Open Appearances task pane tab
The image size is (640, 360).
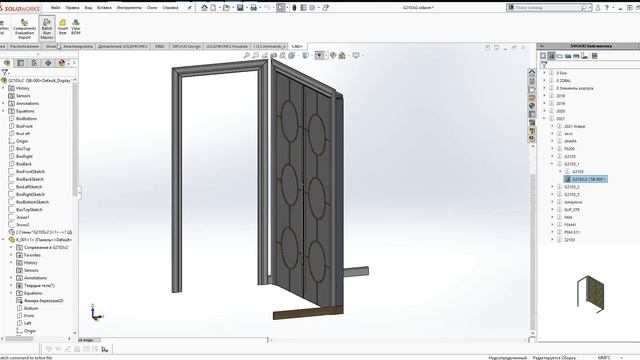click(532, 106)
